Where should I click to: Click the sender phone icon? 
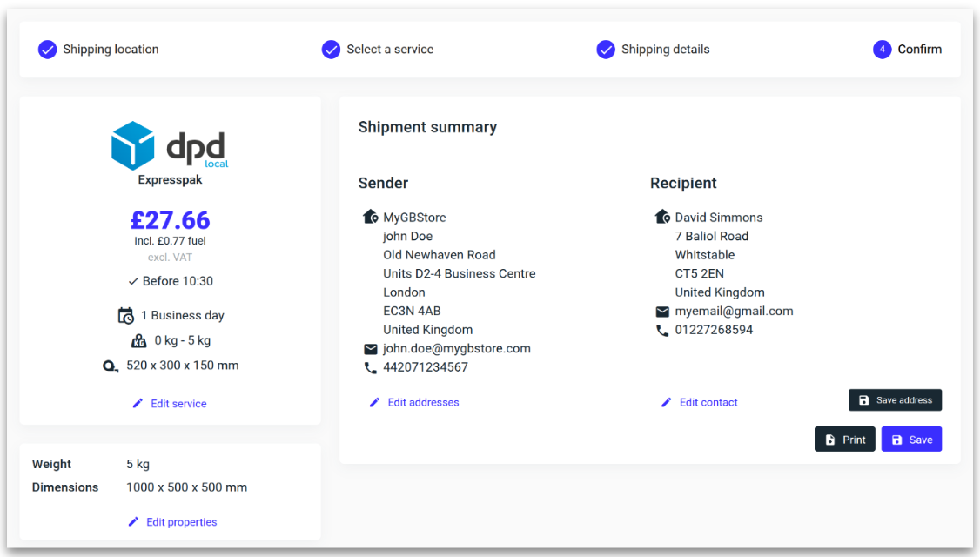coord(371,368)
